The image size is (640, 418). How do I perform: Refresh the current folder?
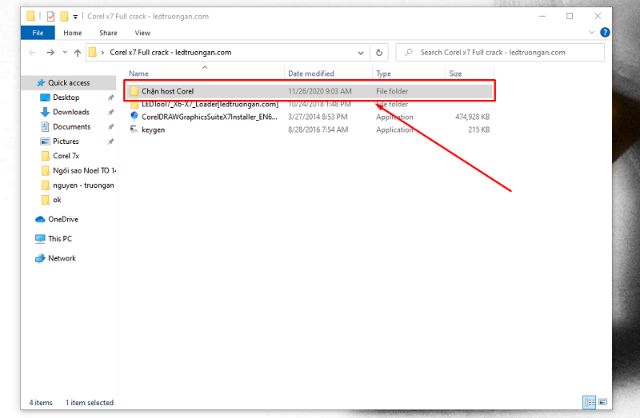pos(379,53)
